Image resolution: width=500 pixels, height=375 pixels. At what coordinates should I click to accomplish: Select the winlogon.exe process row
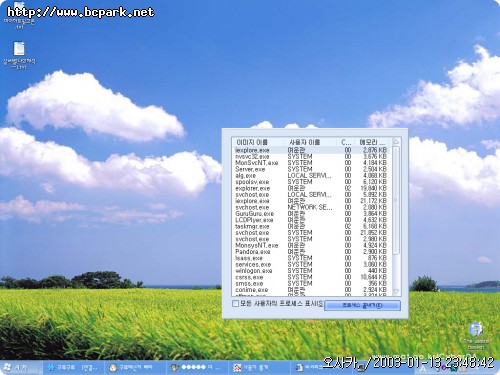312,271
